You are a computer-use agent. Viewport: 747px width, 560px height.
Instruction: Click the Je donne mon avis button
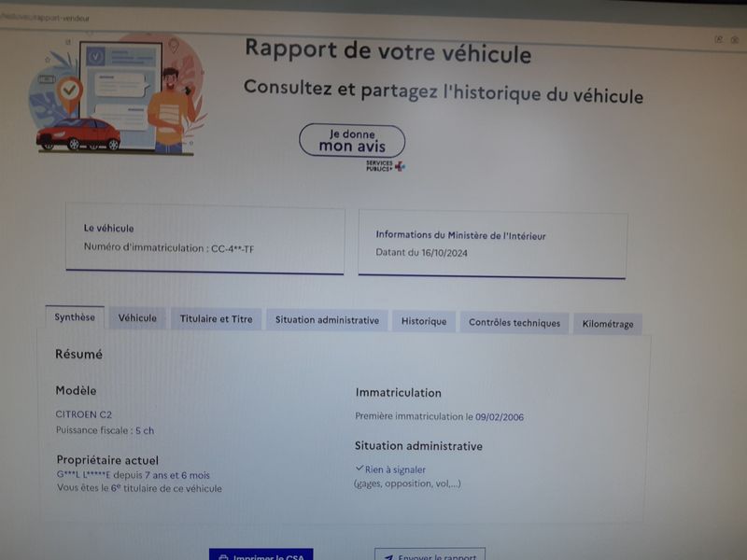[352, 141]
